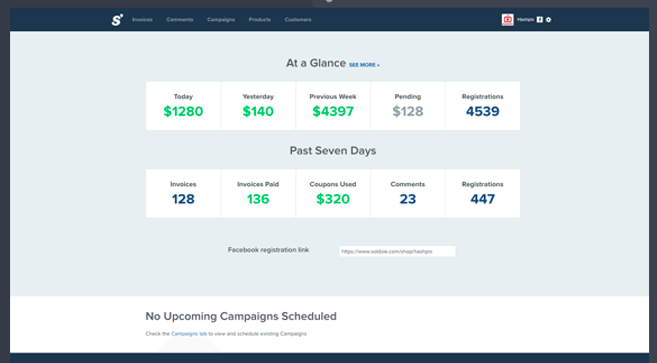657x363 pixels.
Task: Click the Past Seven Days heading
Action: [333, 151]
